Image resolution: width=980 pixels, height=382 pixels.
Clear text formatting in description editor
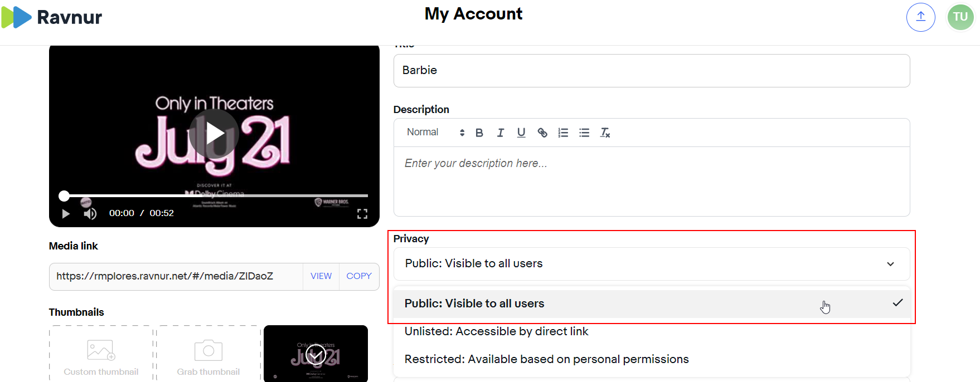(x=605, y=133)
